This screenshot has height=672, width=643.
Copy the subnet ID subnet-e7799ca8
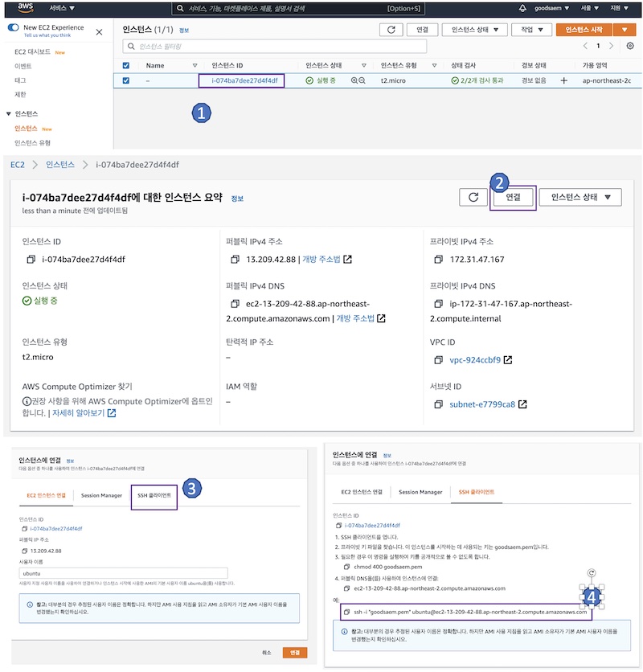[x=438, y=404]
